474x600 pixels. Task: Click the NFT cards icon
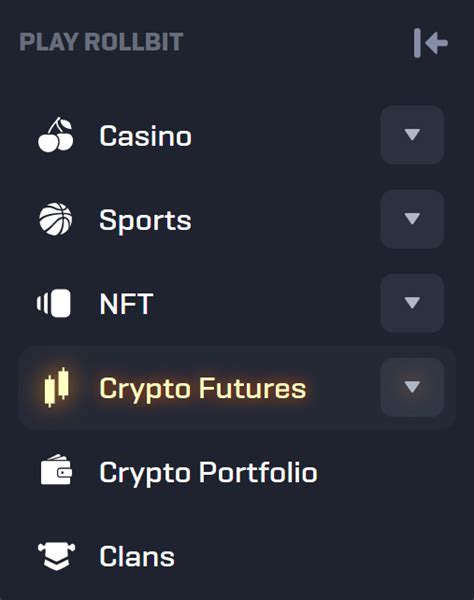coord(54,303)
